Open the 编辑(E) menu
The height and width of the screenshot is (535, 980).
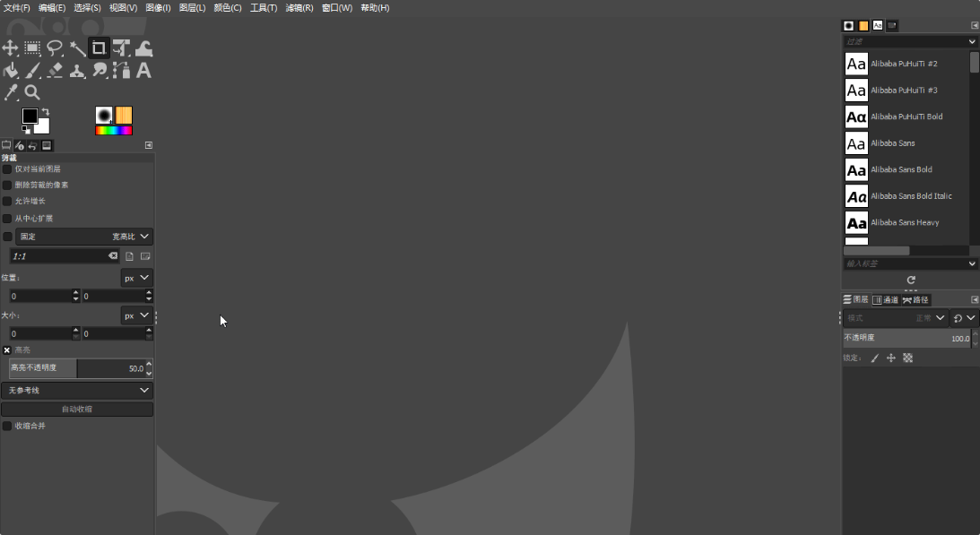tap(52, 8)
